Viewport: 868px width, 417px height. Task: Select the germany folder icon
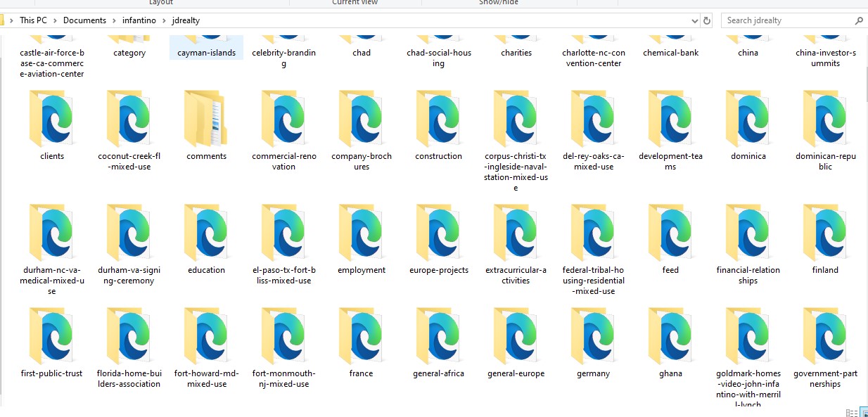click(593, 335)
